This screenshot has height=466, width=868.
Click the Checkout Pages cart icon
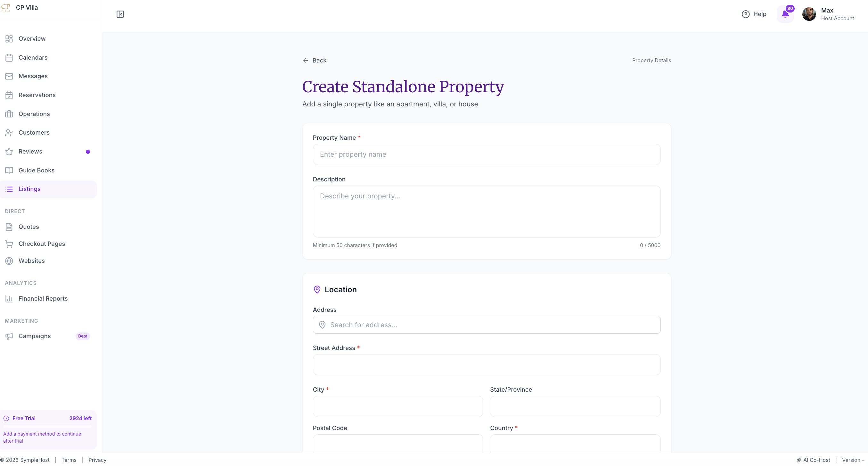(x=9, y=244)
